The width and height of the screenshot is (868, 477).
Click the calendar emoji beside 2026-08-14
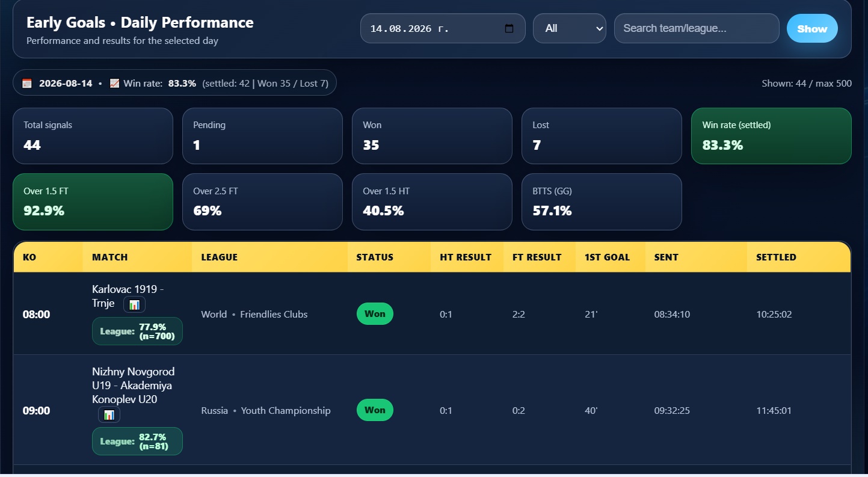point(27,83)
